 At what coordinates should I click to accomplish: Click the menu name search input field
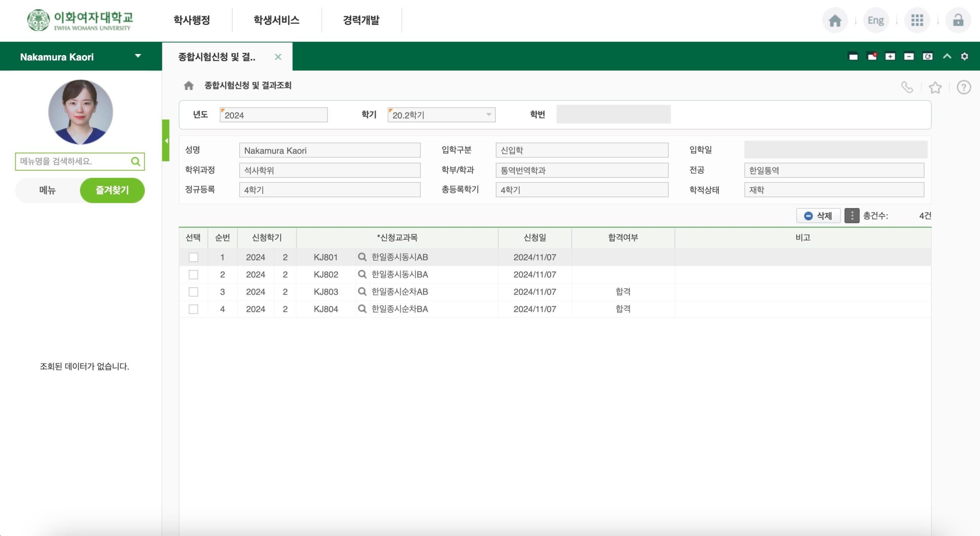coord(73,161)
